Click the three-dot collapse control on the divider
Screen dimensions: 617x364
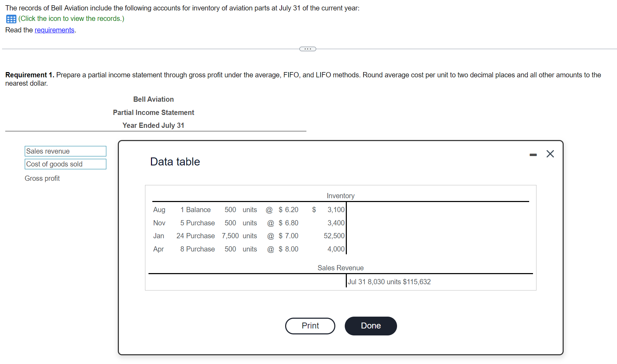[307, 49]
